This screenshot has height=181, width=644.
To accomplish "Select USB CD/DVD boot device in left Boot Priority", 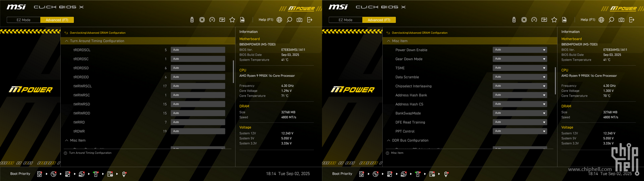I will [x=82, y=174].
